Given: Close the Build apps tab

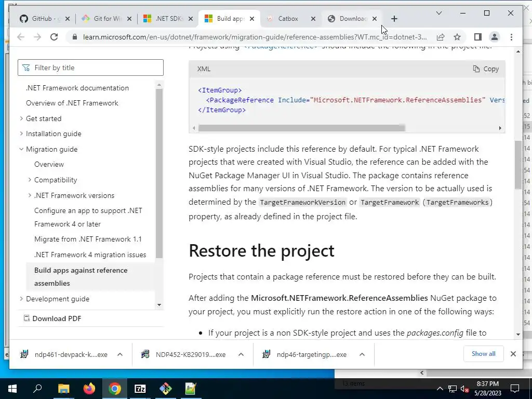Looking at the screenshot, I should 252,19.
